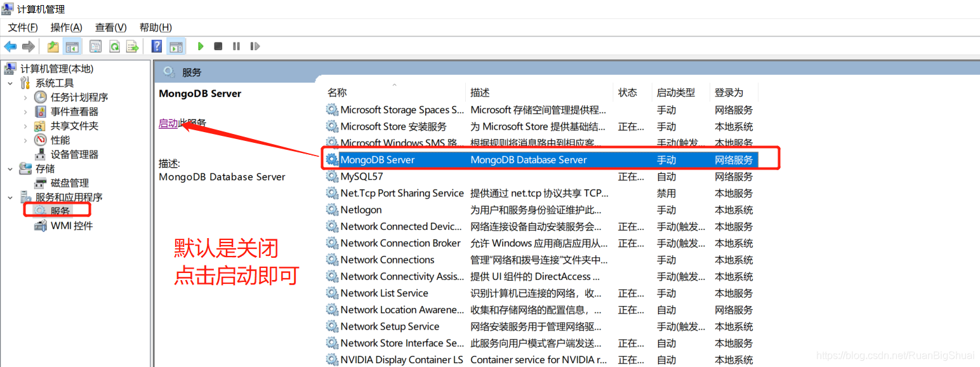The width and height of the screenshot is (980, 367).
Task: Expand the 性能 node
Action: pos(25,140)
